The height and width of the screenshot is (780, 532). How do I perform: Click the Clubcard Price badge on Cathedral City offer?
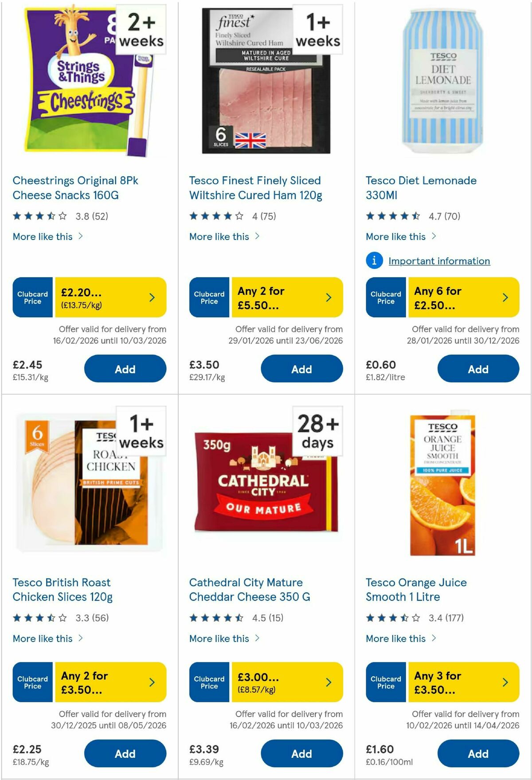pyautogui.click(x=208, y=682)
